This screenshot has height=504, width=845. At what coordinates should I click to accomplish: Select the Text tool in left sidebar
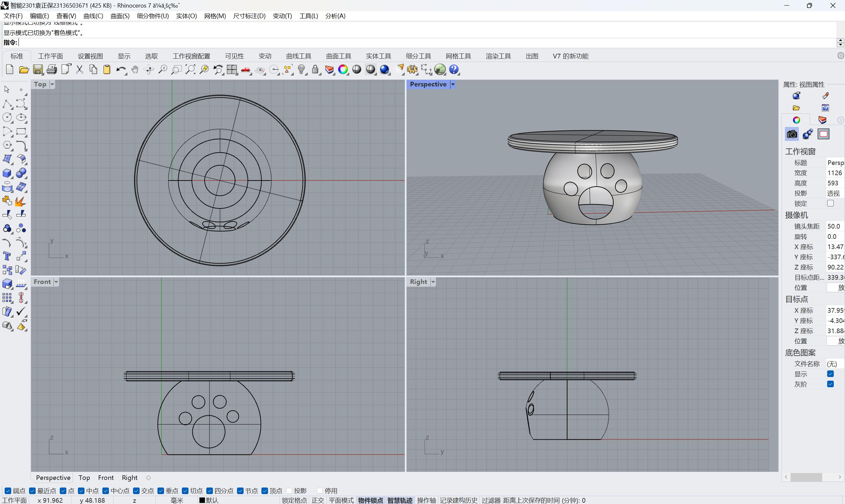tap(7, 256)
